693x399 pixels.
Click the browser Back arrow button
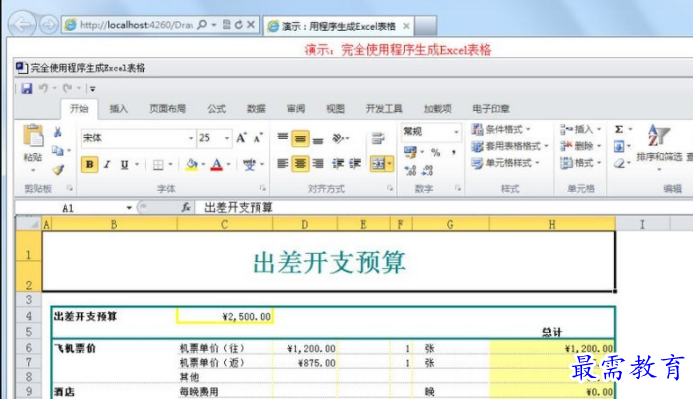(22, 24)
